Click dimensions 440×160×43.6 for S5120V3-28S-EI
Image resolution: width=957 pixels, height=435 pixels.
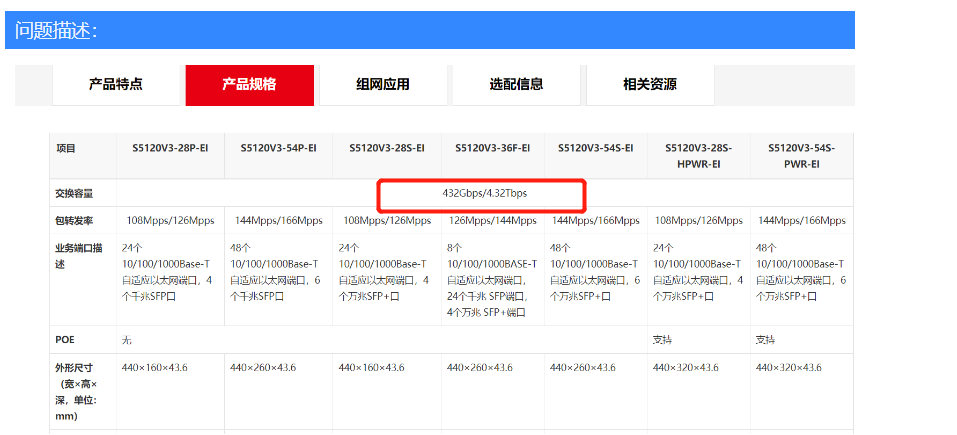371,367
